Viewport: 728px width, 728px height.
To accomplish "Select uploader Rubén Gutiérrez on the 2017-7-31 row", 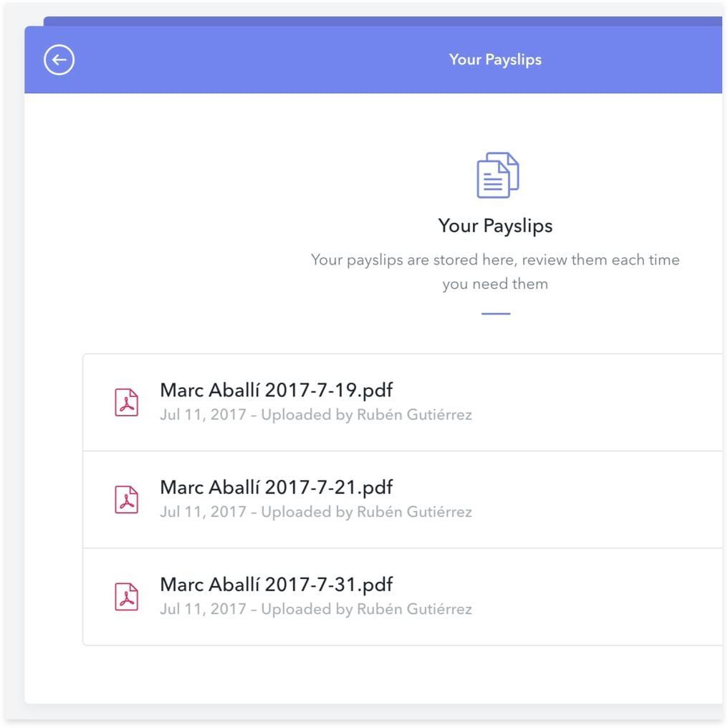I will tap(414, 608).
